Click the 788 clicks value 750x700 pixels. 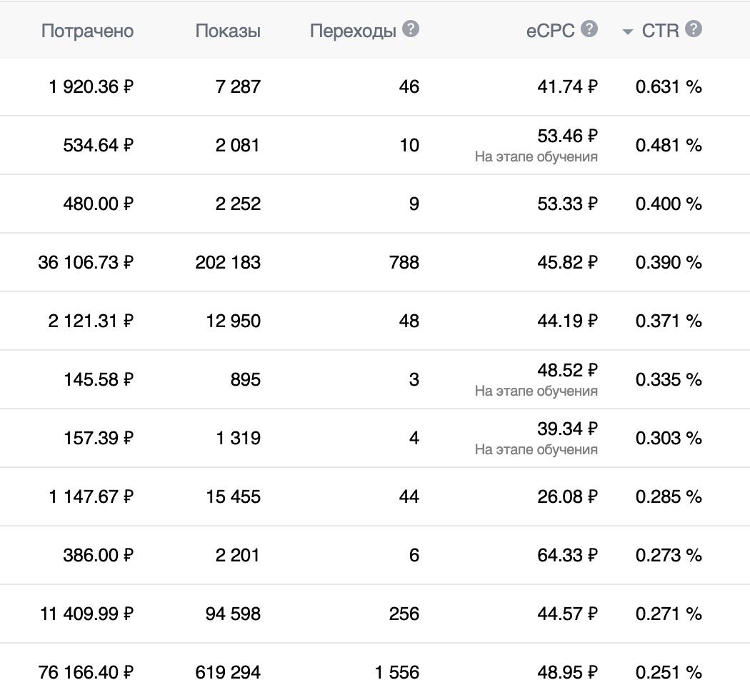pos(404,263)
